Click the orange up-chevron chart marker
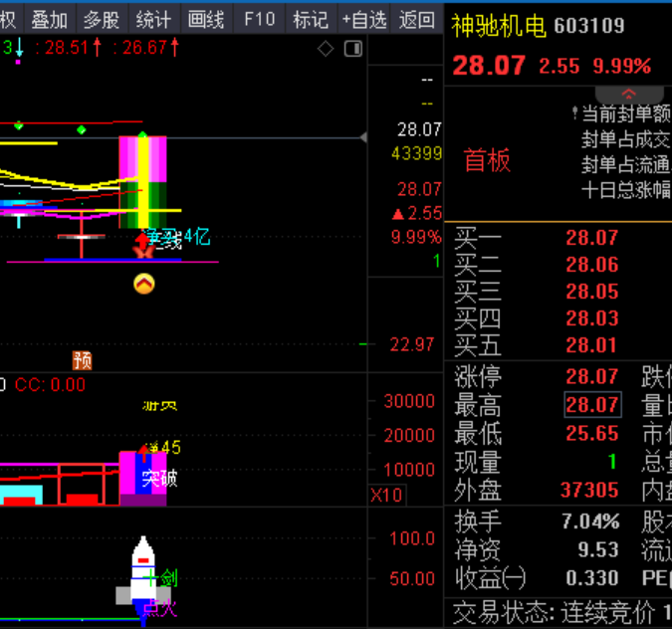Image resolution: width=672 pixels, height=629 pixels. pos(144,284)
